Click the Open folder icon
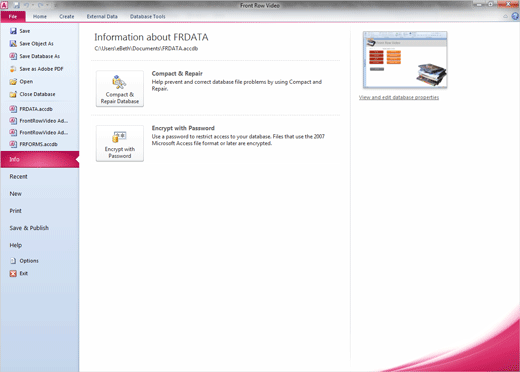The height and width of the screenshot is (372, 520). [13, 82]
